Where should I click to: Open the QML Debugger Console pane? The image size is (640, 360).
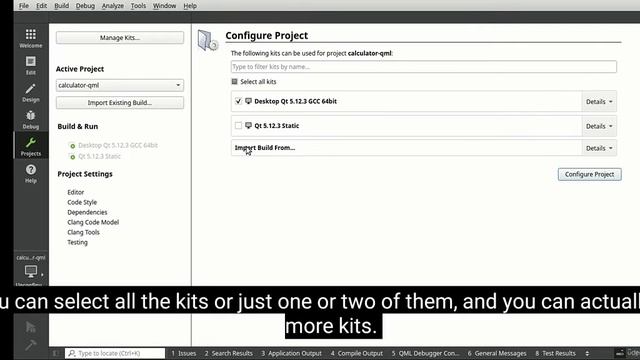tap(425, 353)
